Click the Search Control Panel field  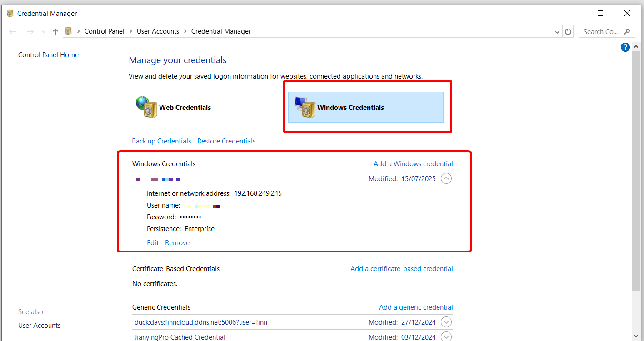[x=600, y=31]
